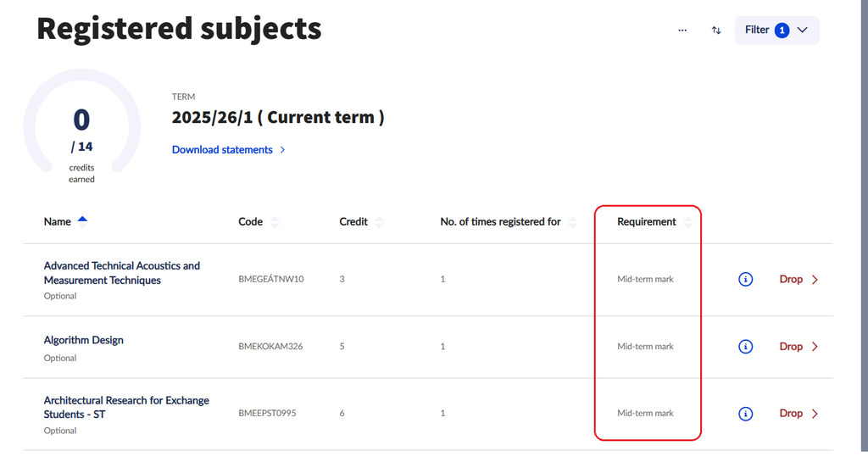The width and height of the screenshot is (868, 462).
Task: Open Architectural Research for Exchange Students - ST
Action: pos(126,407)
